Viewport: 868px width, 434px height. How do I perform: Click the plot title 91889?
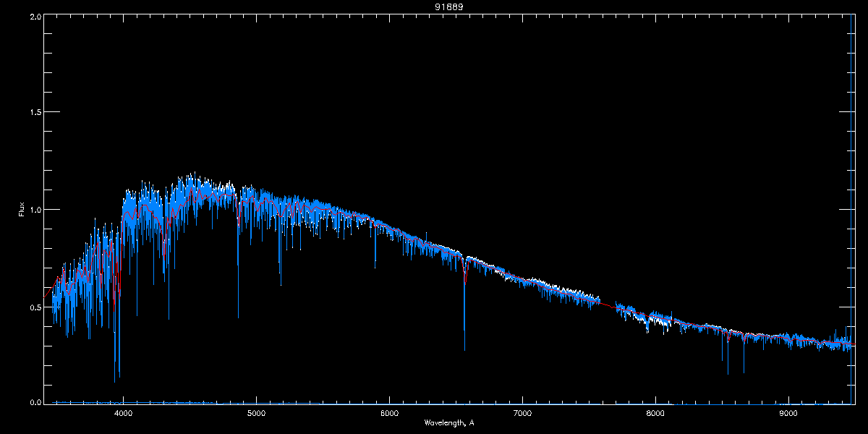tap(448, 7)
